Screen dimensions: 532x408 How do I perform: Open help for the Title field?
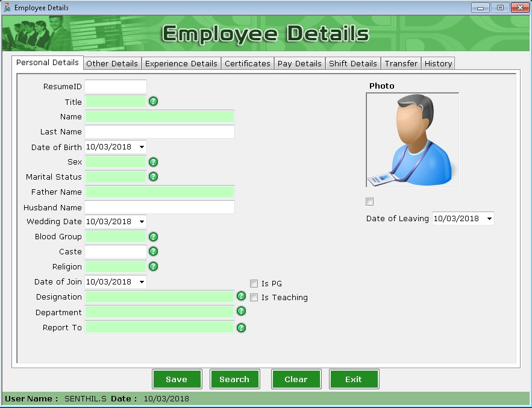[153, 101]
